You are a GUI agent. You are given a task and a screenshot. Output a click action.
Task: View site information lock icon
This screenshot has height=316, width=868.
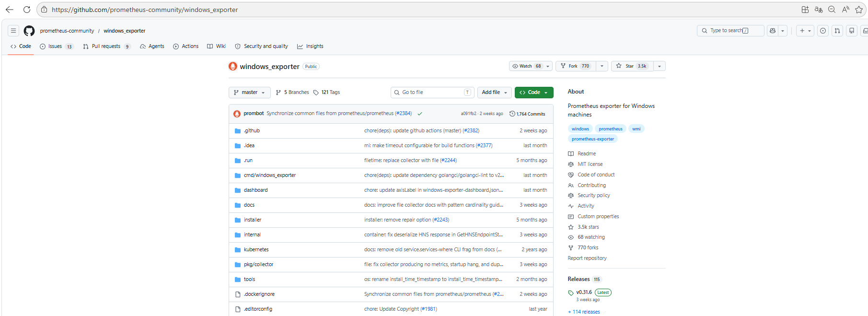pos(44,10)
